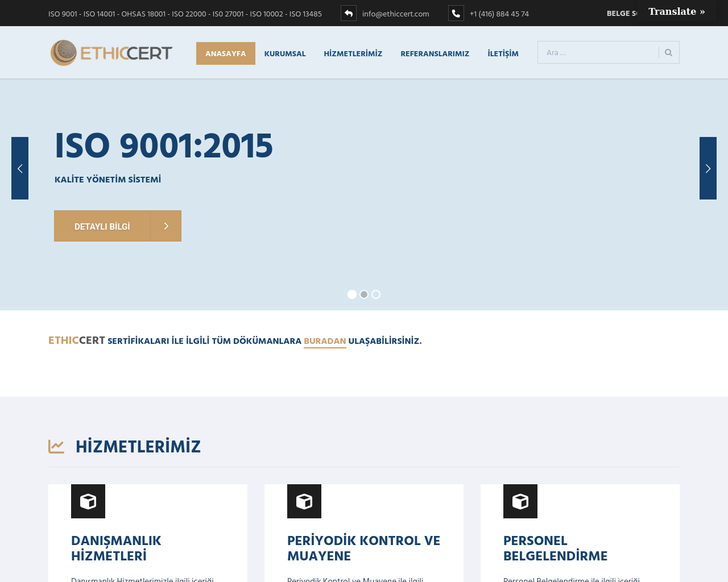728x582 pixels.
Task: Click the email reply-arrow icon
Action: [x=349, y=13]
